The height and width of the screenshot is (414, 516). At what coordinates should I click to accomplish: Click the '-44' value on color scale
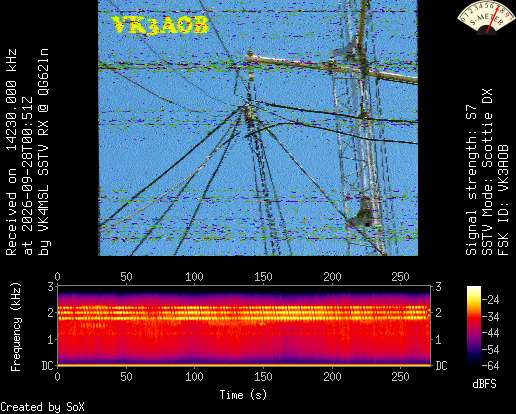point(491,333)
